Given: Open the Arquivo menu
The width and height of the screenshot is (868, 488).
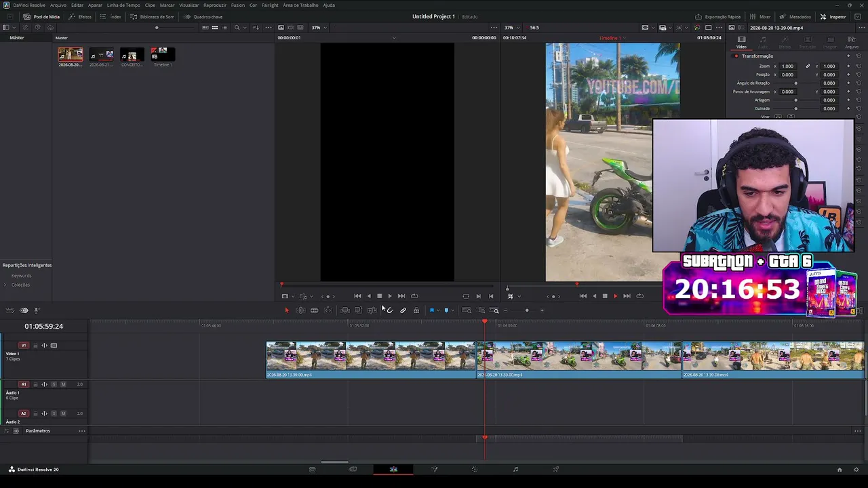Looking at the screenshot, I should click(x=58, y=5).
